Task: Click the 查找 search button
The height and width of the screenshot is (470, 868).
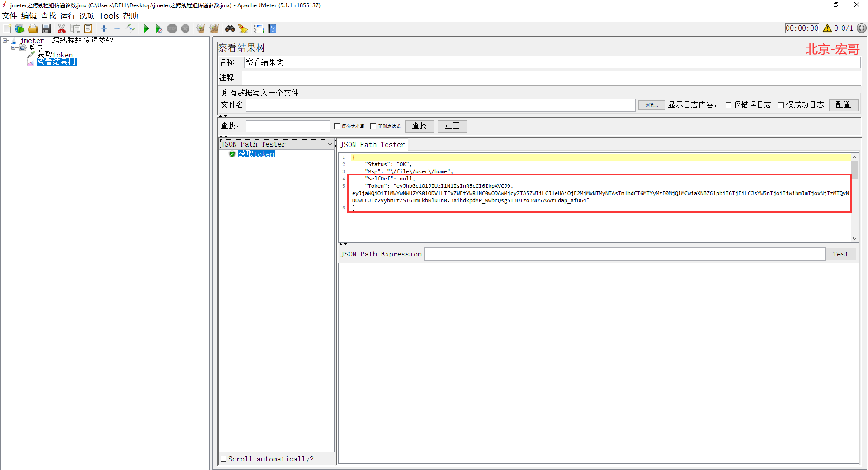Action: coord(420,126)
